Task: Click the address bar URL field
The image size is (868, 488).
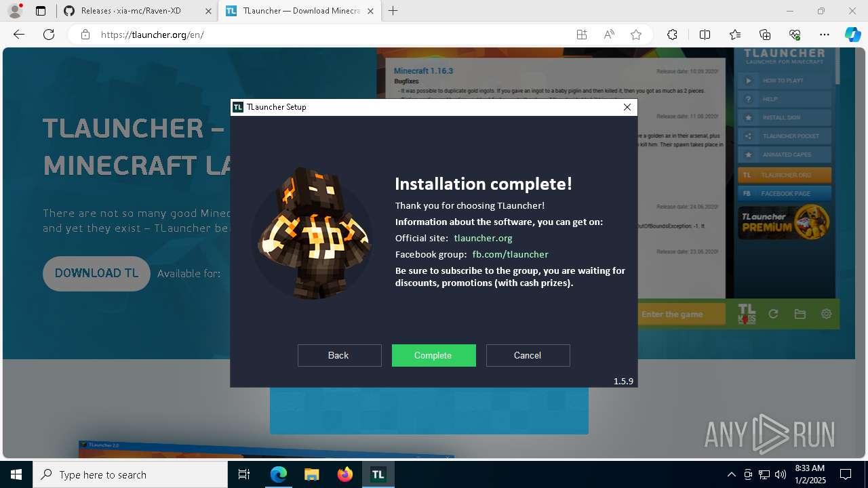Action: pyautogui.click(x=332, y=35)
